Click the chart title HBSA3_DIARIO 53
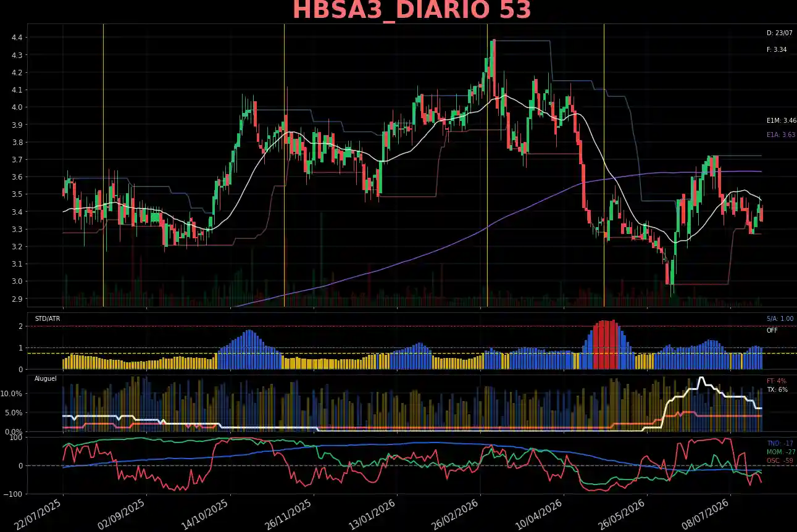797x532 pixels. click(412, 10)
